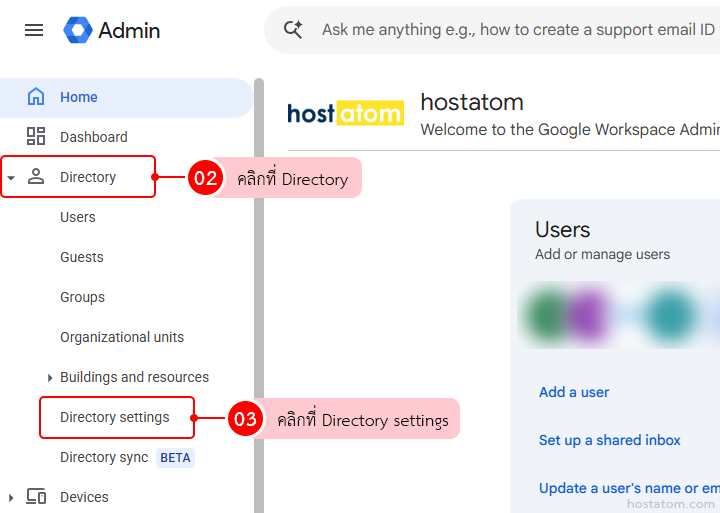Open Guests under Directory
The image size is (720, 513).
[x=82, y=257]
